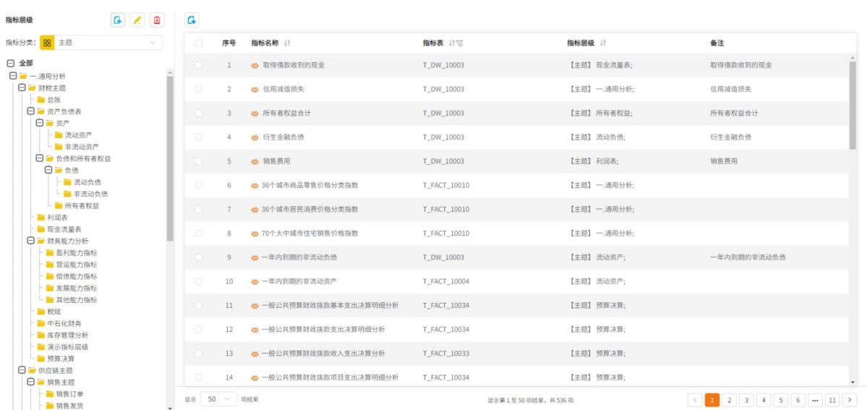Sort by 指标层级 using its sort icon
Screen dimensions: 868x410
click(x=603, y=43)
